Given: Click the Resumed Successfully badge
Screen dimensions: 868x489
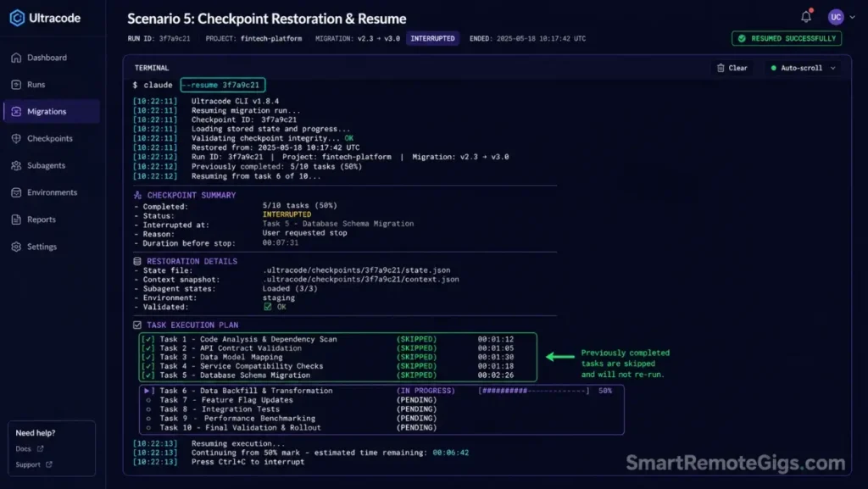Looking at the screenshot, I should click(787, 38).
